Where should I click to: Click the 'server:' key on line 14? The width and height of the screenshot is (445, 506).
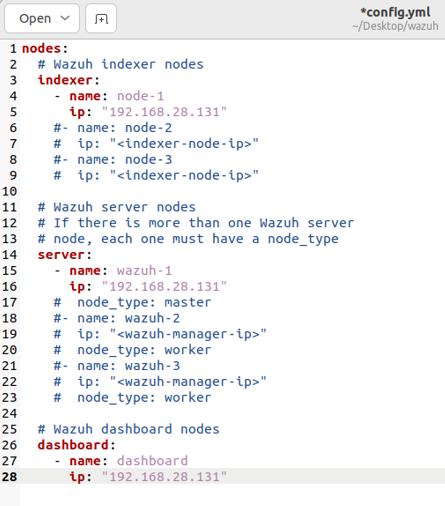point(65,255)
